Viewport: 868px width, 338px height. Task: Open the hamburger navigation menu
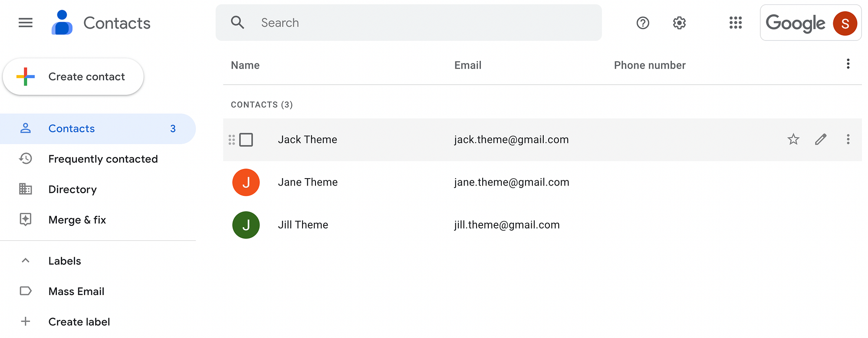click(x=25, y=23)
